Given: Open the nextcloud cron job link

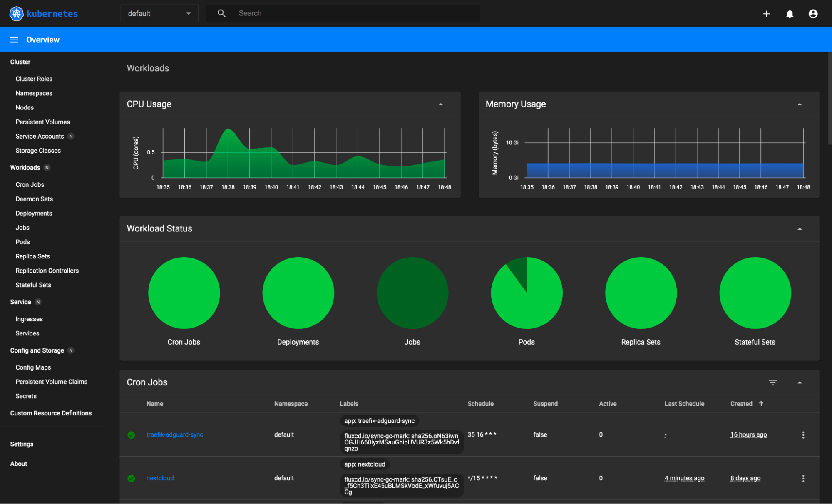Looking at the screenshot, I should point(160,478).
